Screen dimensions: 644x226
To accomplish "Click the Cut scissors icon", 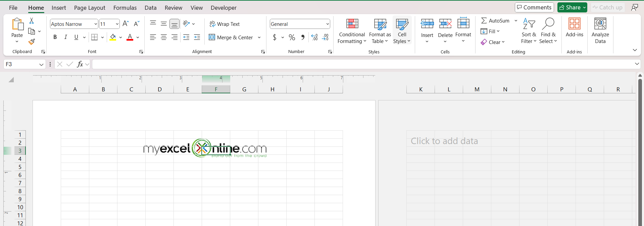I will click(x=32, y=21).
